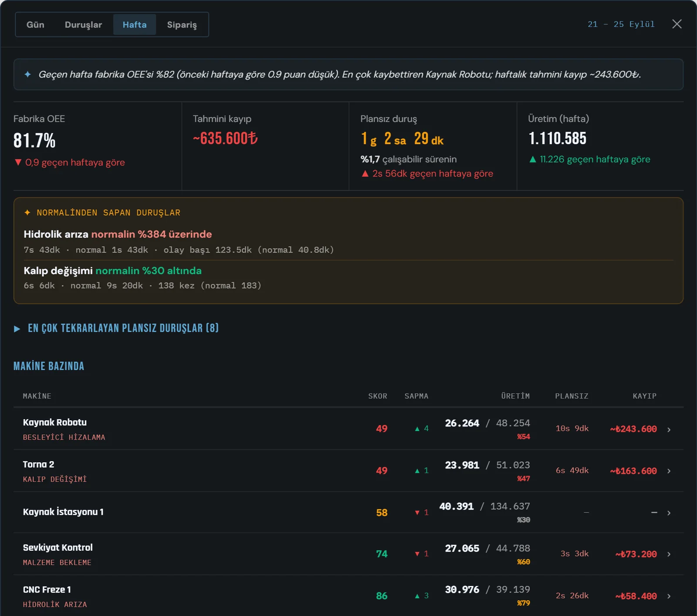
Task: Open Kaynak Robotu row chevron arrow
Action: pos(669,430)
